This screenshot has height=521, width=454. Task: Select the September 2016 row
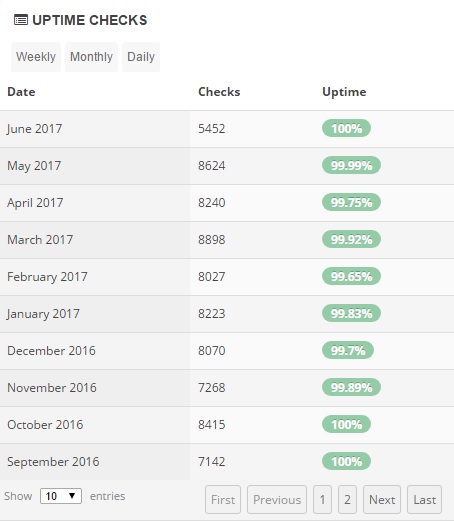point(227,462)
